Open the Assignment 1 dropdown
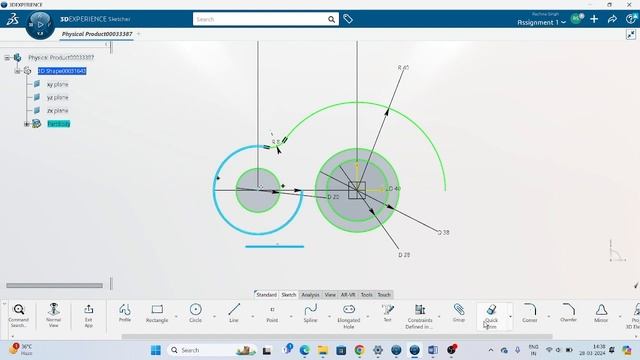640x360 pixels. point(542,22)
